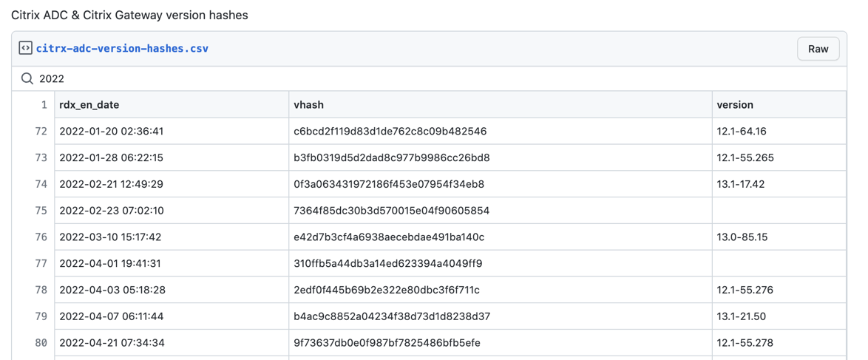Select version 12.1-64.16

(742, 132)
